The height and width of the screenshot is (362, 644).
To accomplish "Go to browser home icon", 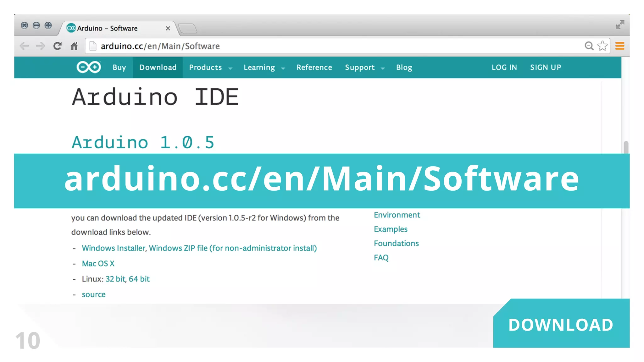I will 74,46.
